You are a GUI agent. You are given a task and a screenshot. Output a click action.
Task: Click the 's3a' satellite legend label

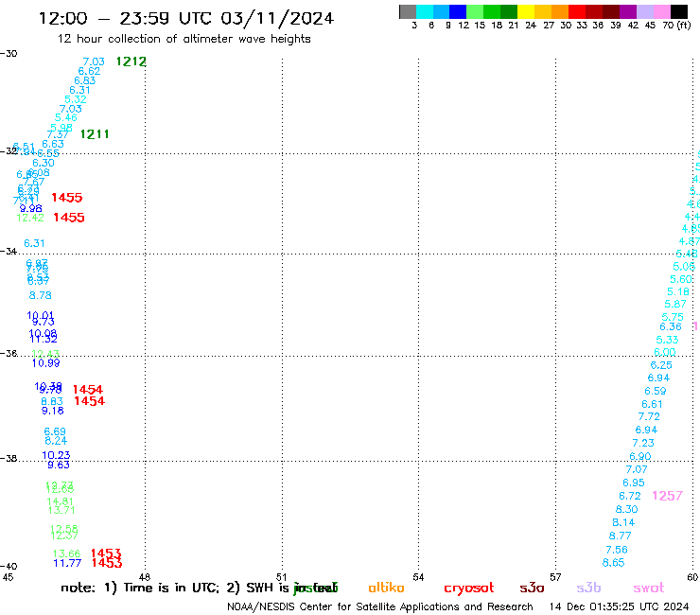532,589
